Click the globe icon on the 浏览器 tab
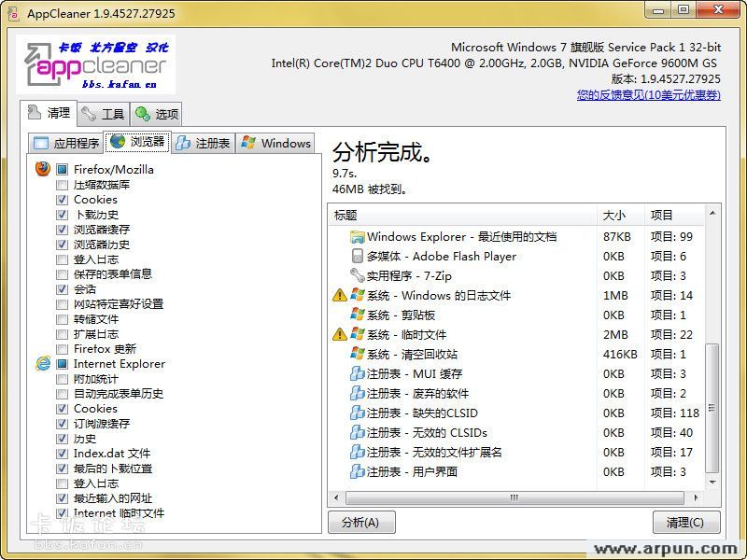The height and width of the screenshot is (560, 747). click(x=116, y=143)
